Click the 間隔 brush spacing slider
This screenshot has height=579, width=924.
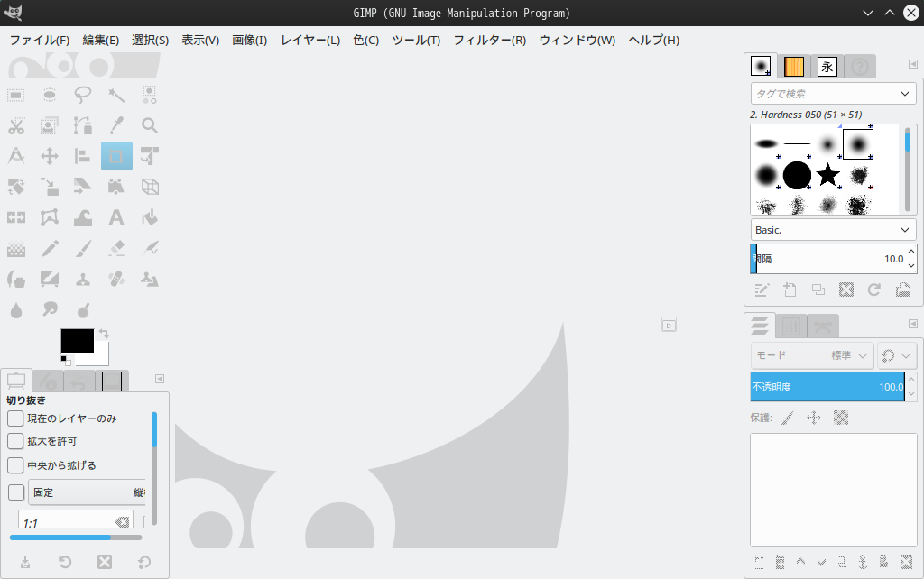(x=828, y=259)
